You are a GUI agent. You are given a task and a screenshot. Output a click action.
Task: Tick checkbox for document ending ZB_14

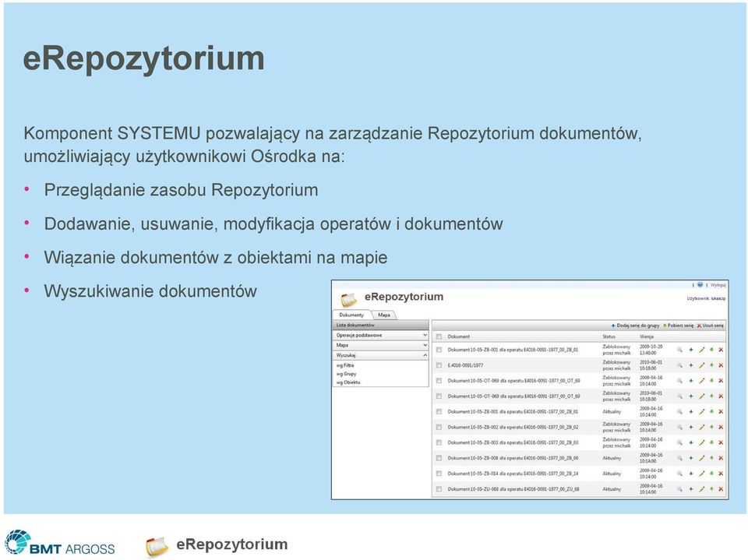439,474
